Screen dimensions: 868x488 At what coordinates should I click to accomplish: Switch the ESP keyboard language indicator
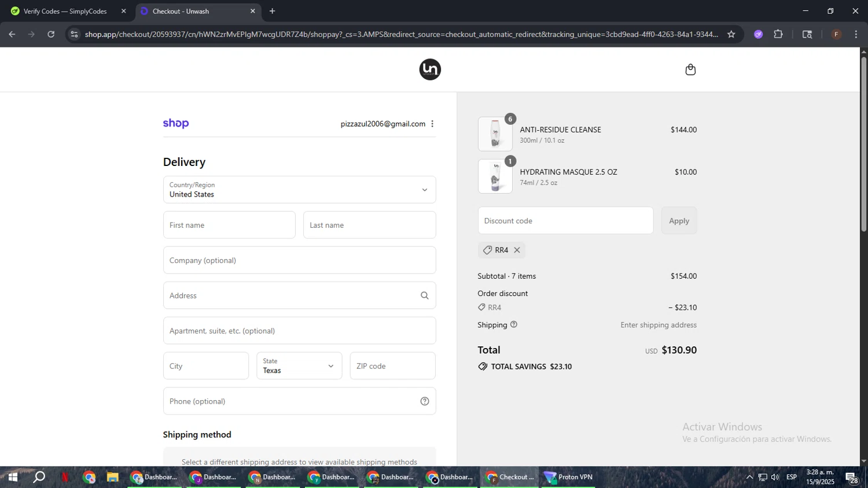(792, 477)
